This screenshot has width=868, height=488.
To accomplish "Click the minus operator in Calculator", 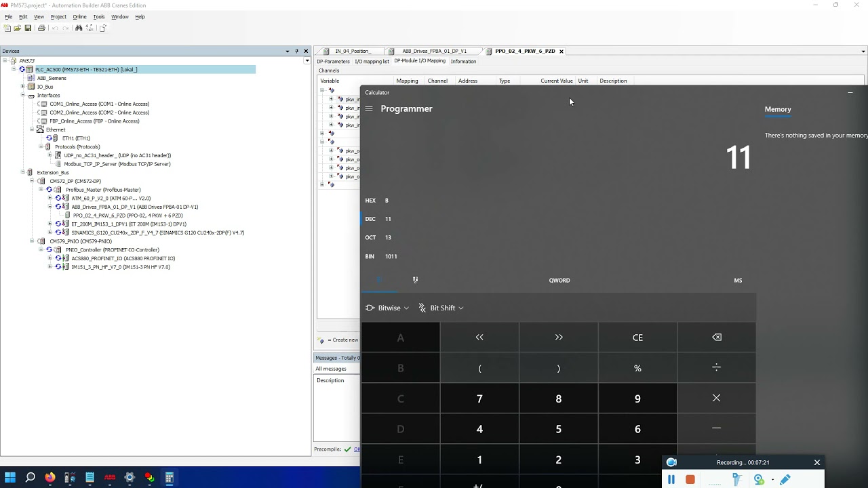I will coord(717,428).
